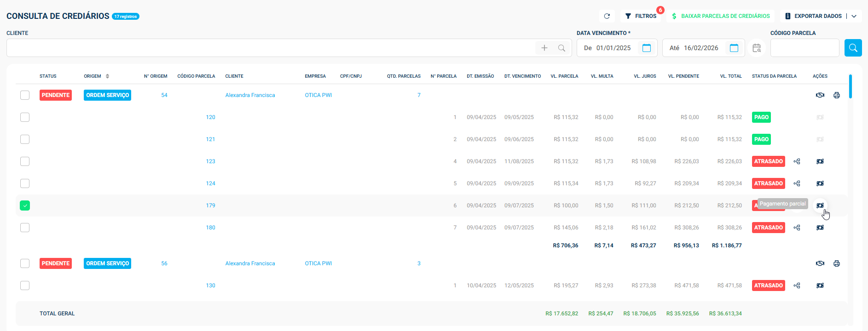This screenshot has height=331, width=868.
Task: Click the Dt. Vencimento column header
Action: point(522,76)
